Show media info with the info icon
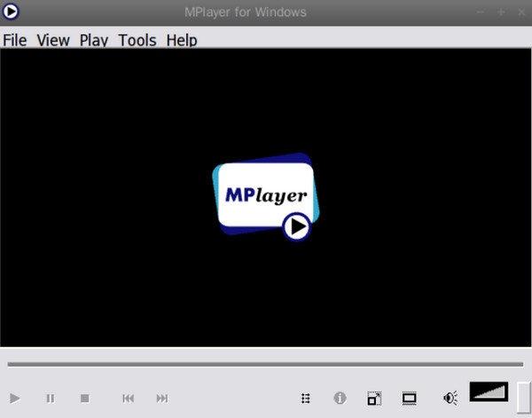Screen dimensions: 532x418 340,398
